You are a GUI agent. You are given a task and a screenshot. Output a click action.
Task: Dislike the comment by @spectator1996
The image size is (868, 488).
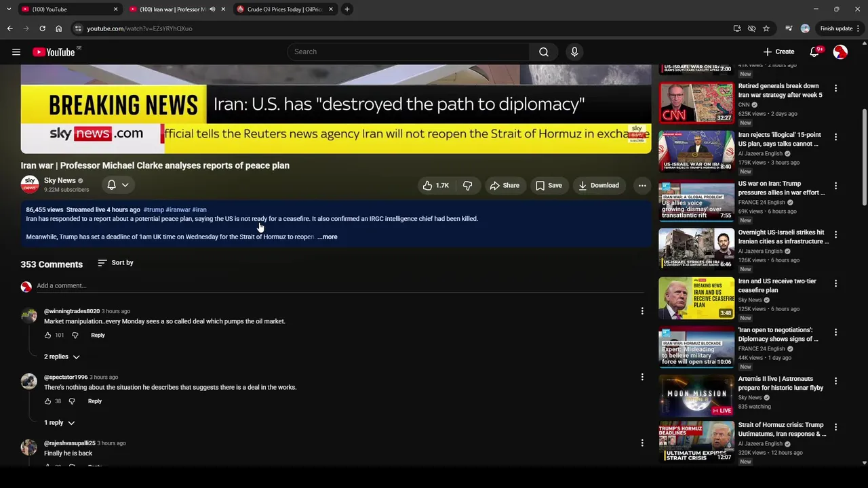click(72, 401)
